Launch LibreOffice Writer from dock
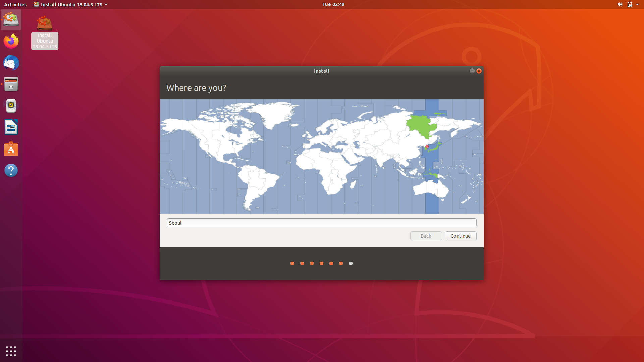The width and height of the screenshot is (644, 362). pos(11,127)
